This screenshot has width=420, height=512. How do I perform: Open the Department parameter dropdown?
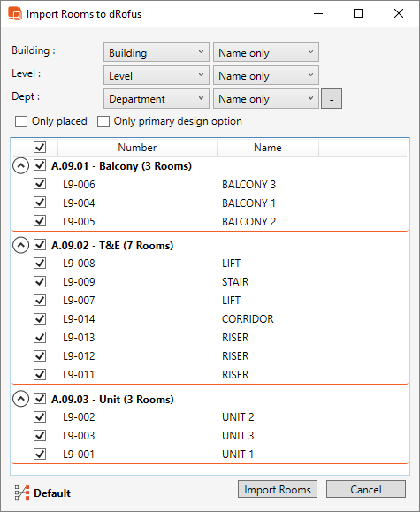coord(157,99)
